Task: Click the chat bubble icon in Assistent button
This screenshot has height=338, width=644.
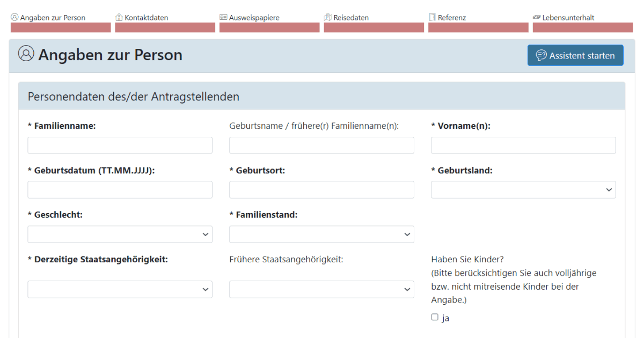Action: [541, 55]
